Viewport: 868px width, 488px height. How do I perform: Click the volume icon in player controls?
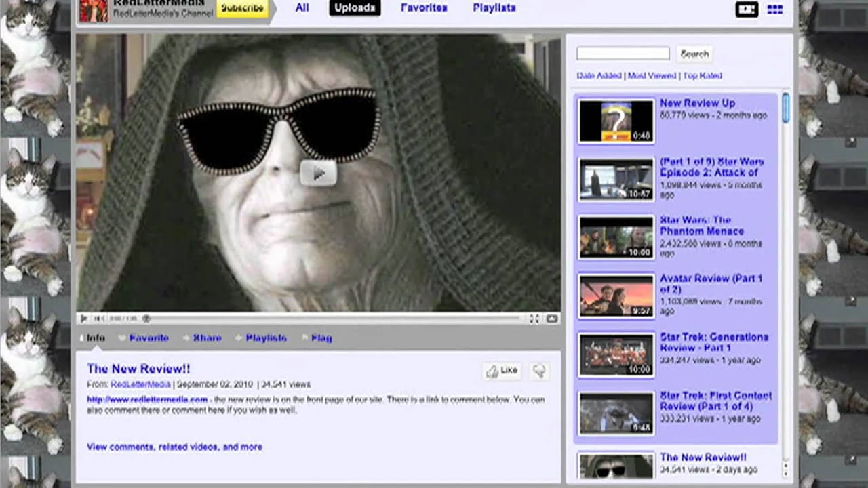[99, 319]
